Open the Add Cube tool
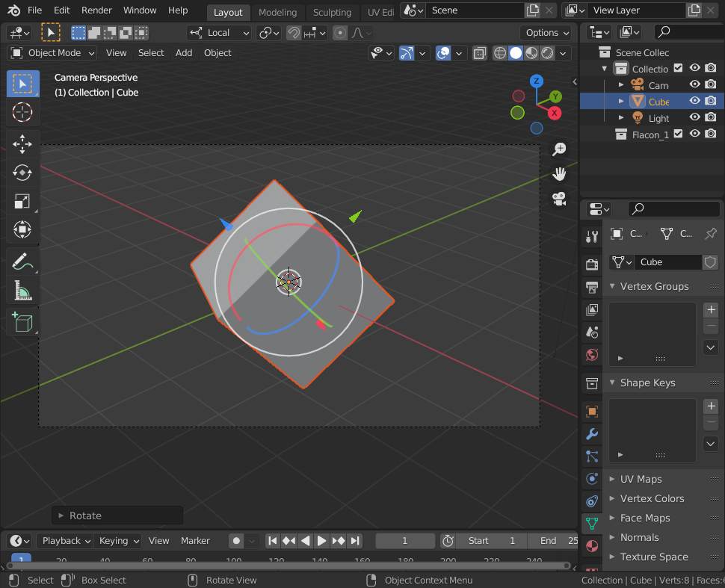Viewport: 725px width, 588px height. (22, 321)
